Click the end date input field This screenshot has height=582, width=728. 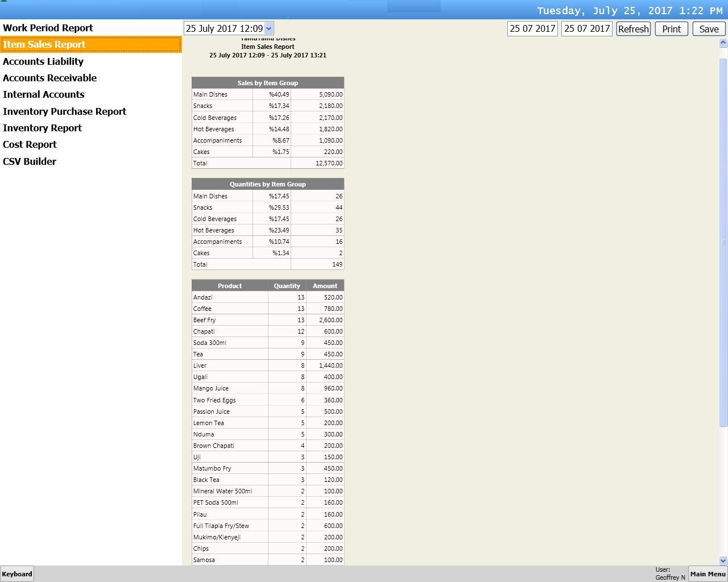586,28
